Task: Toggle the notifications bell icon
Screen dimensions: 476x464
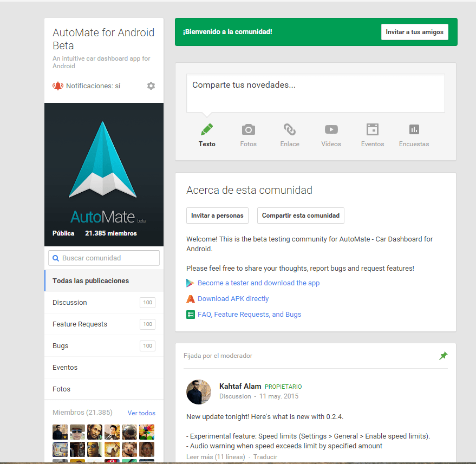Action: (x=58, y=86)
